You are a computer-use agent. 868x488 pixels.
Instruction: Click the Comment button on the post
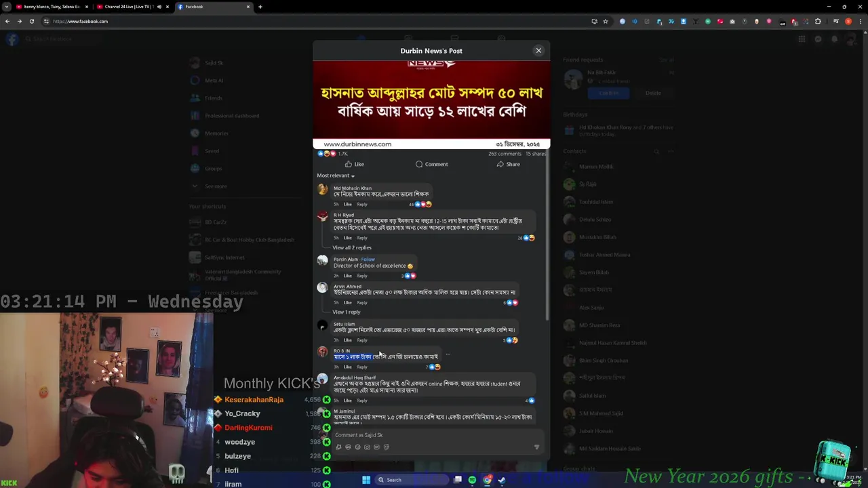(x=431, y=164)
